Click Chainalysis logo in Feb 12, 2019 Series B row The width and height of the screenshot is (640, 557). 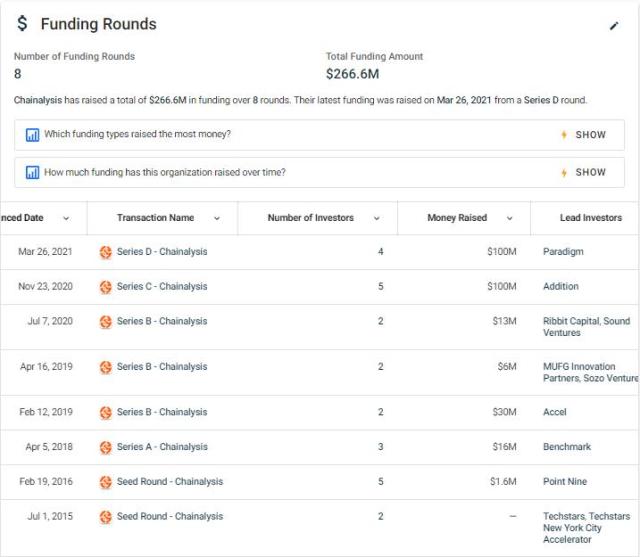click(x=106, y=412)
